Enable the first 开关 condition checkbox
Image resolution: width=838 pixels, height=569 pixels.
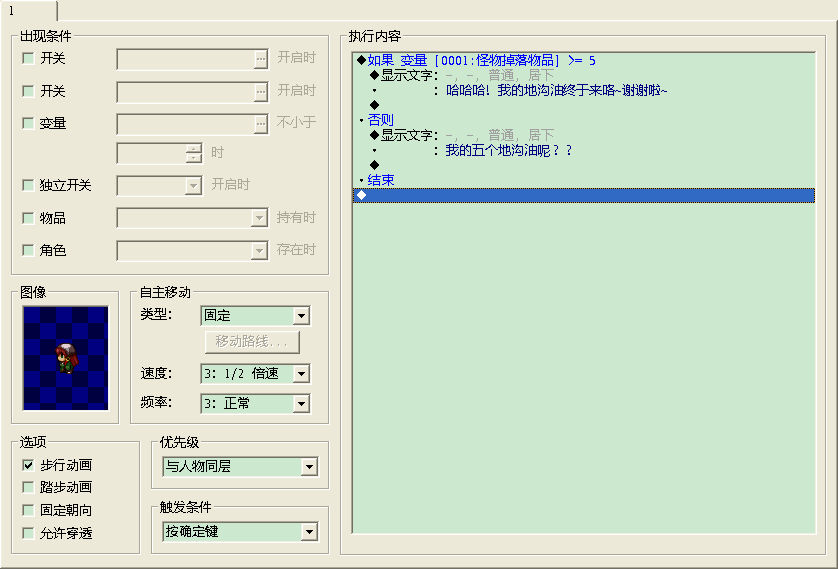28,58
